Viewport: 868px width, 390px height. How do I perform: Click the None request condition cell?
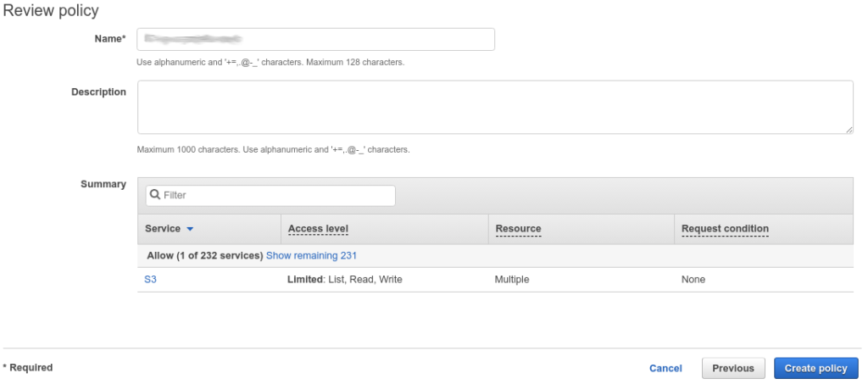[x=693, y=280]
